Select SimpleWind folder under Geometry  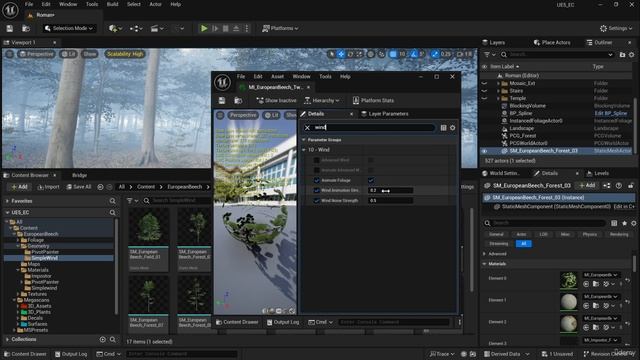click(44, 258)
